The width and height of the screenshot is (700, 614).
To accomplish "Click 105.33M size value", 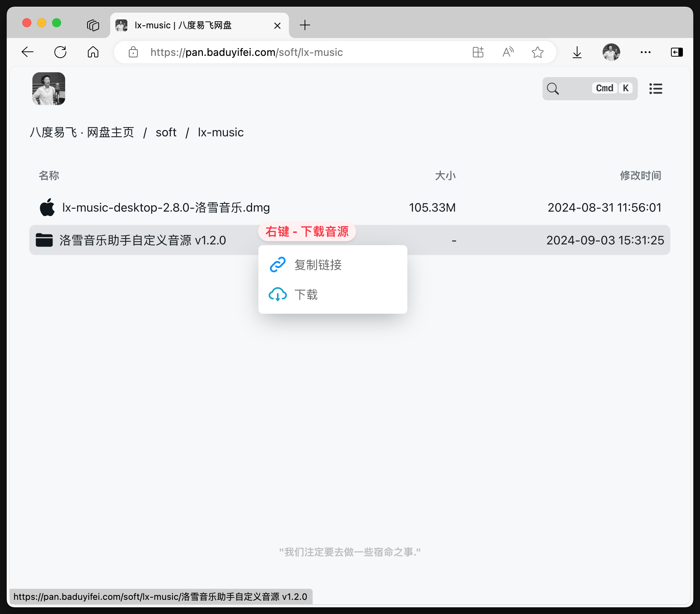I will tap(432, 208).
